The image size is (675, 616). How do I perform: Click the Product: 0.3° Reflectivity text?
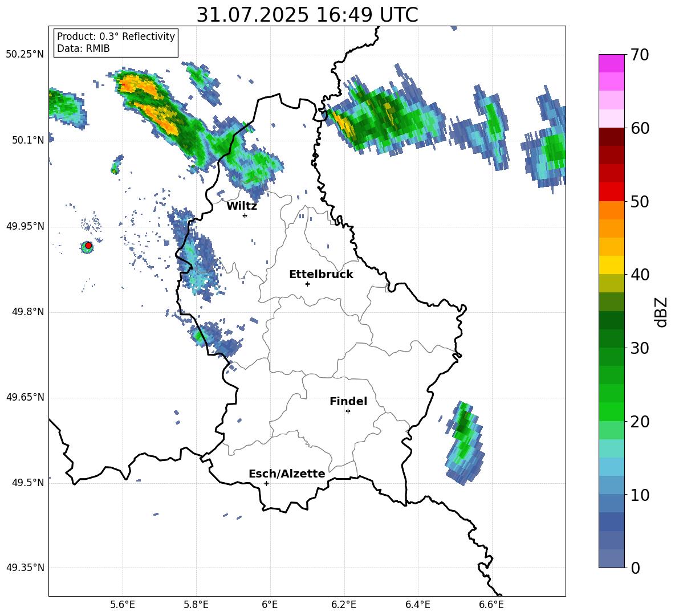[116, 36]
